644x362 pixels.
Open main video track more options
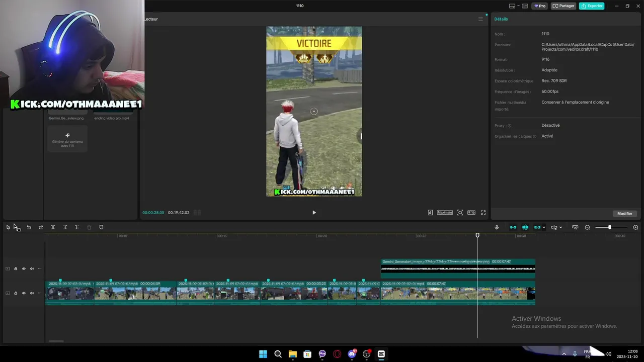[x=40, y=293]
